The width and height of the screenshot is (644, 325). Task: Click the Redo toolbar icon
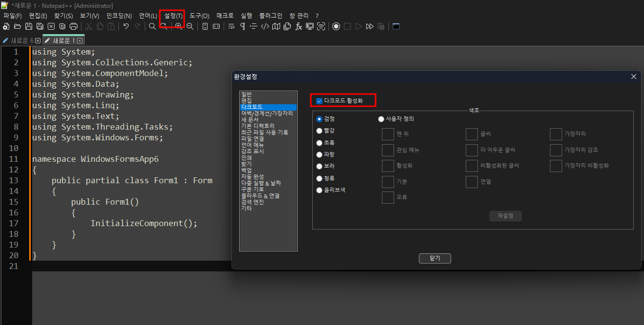tap(137, 26)
